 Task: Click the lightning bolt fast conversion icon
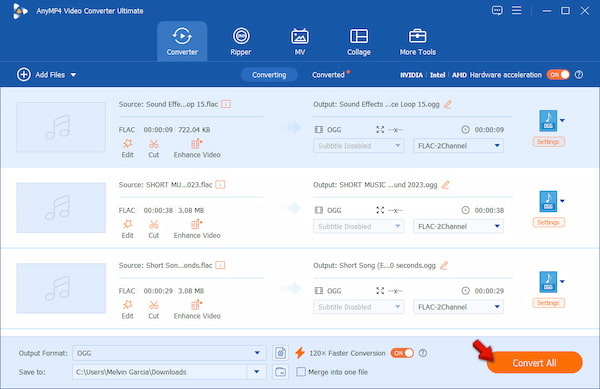click(300, 353)
